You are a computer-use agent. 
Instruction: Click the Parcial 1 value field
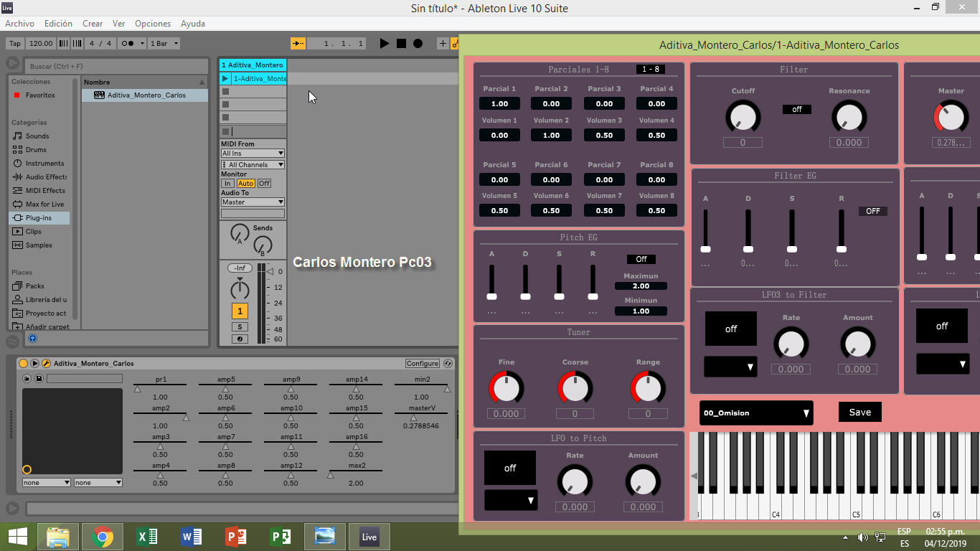(499, 104)
